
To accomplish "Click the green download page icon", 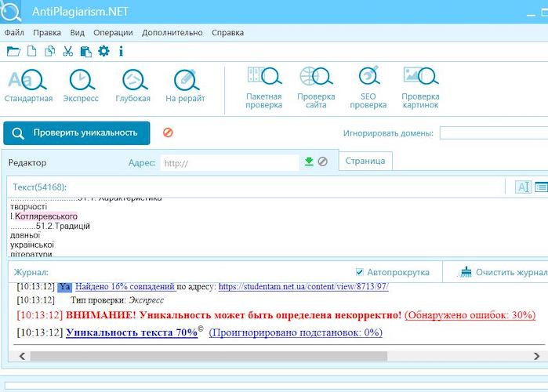I will pyautogui.click(x=309, y=162).
